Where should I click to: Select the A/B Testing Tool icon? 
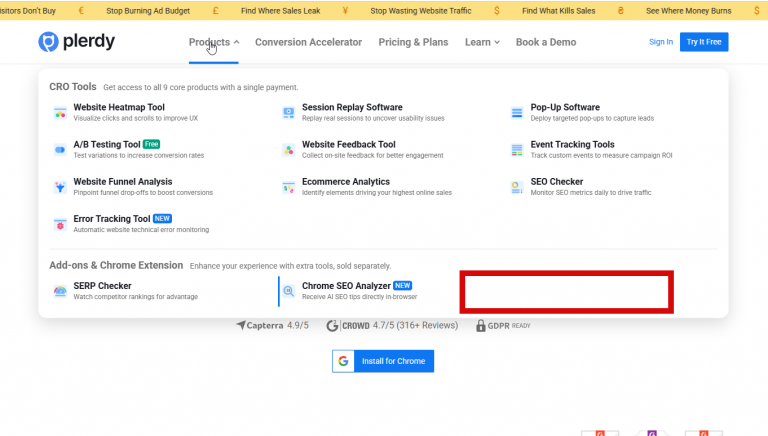(x=60, y=150)
